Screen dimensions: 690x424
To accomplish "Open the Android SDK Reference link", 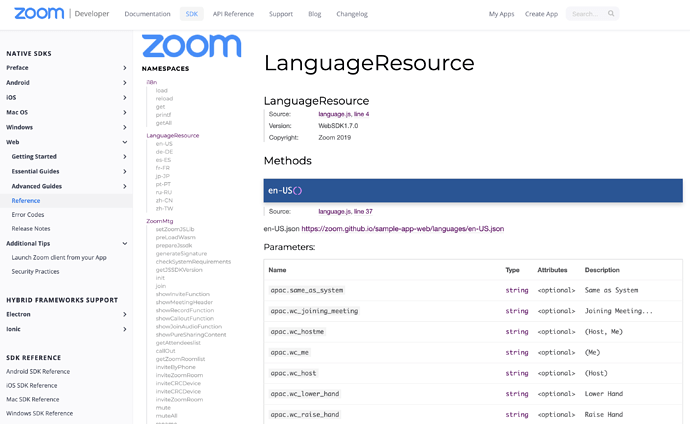I will tap(38, 372).
